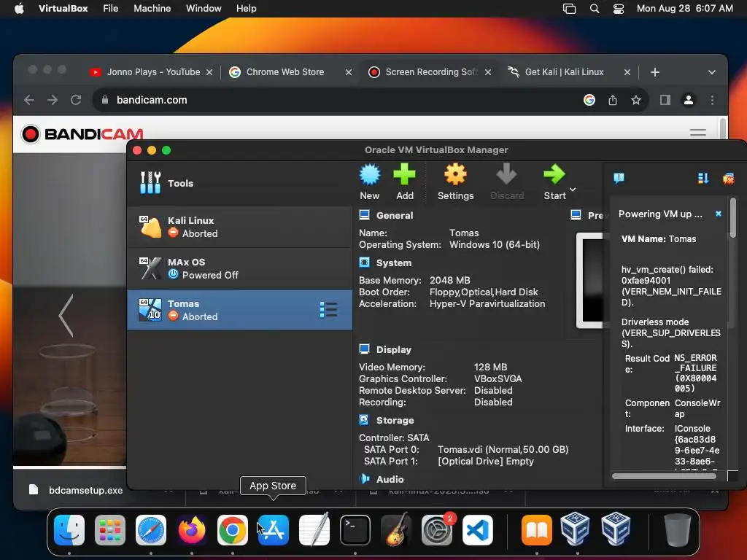Add an existing virtual machine
This screenshot has width=747, height=560.
coord(404,182)
